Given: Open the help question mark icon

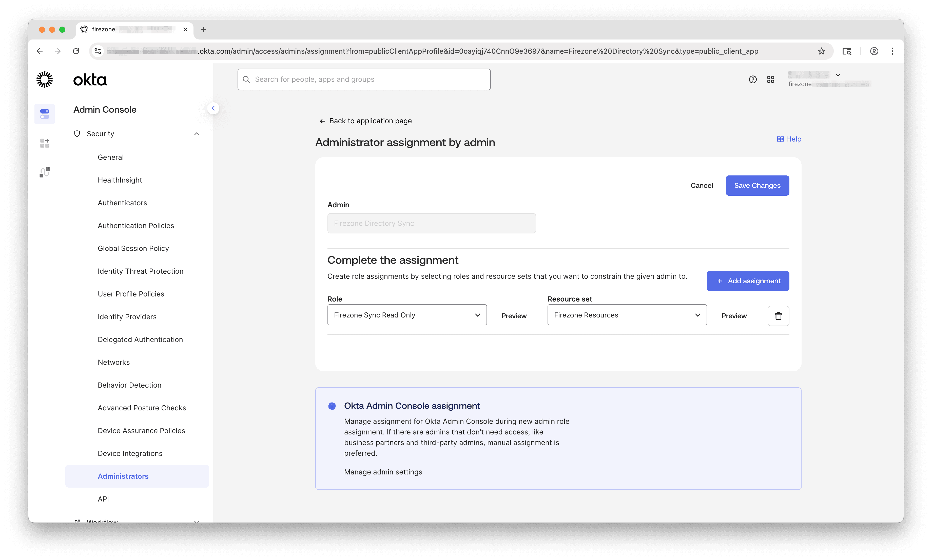Looking at the screenshot, I should (752, 79).
